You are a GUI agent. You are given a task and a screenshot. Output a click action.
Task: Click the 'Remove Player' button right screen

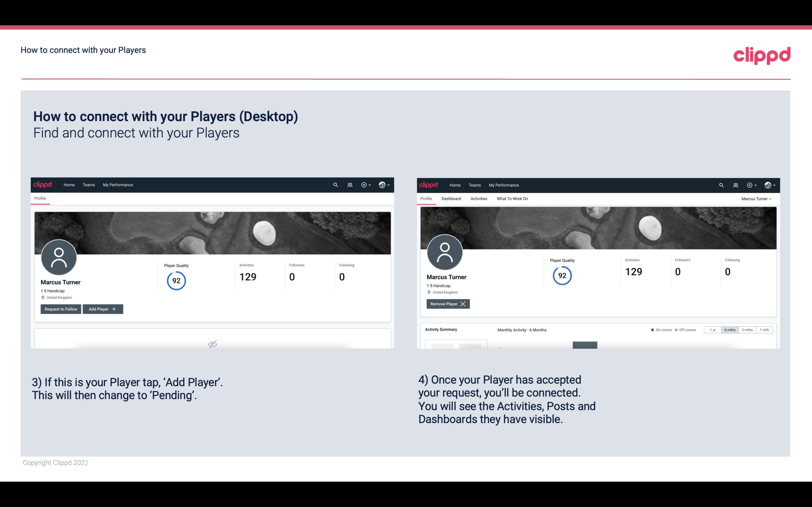(447, 304)
